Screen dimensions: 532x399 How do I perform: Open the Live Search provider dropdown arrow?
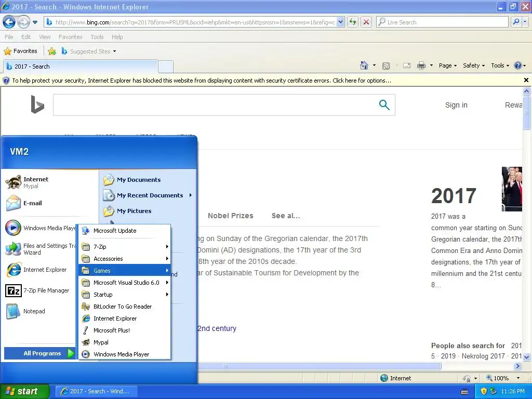525,22
